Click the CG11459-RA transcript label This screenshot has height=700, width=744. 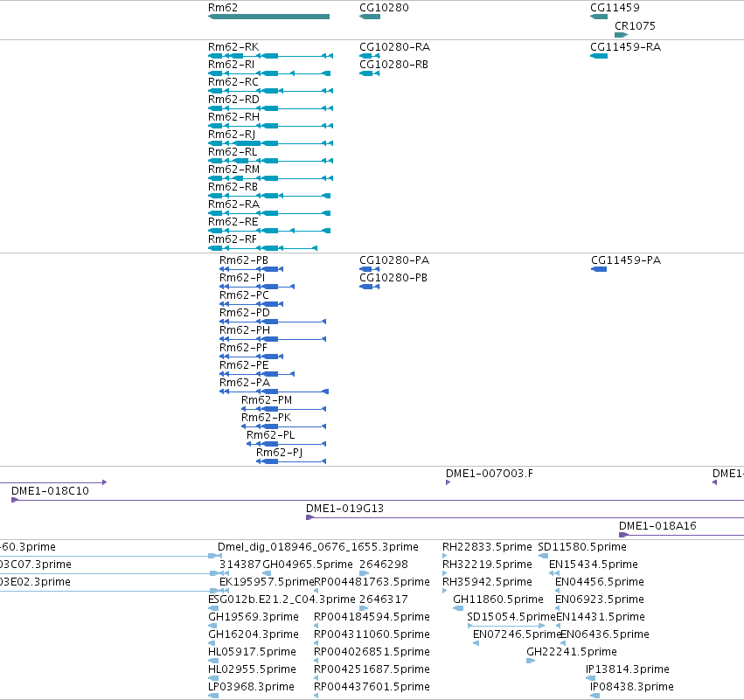(625, 47)
